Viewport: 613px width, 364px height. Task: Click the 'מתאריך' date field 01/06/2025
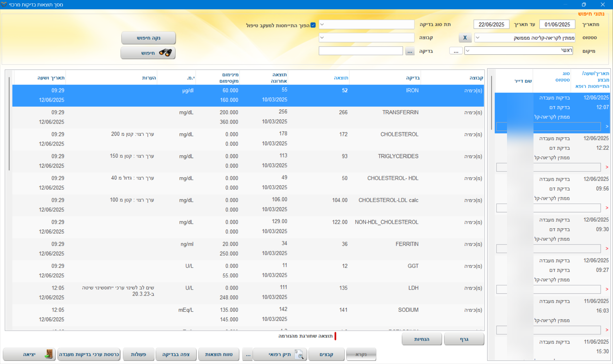557,25
